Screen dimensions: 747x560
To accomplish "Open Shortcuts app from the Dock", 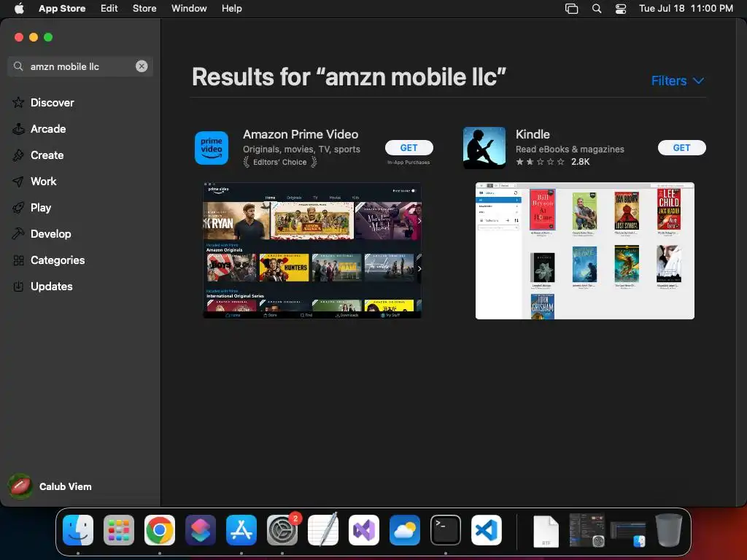I will coord(201,529).
